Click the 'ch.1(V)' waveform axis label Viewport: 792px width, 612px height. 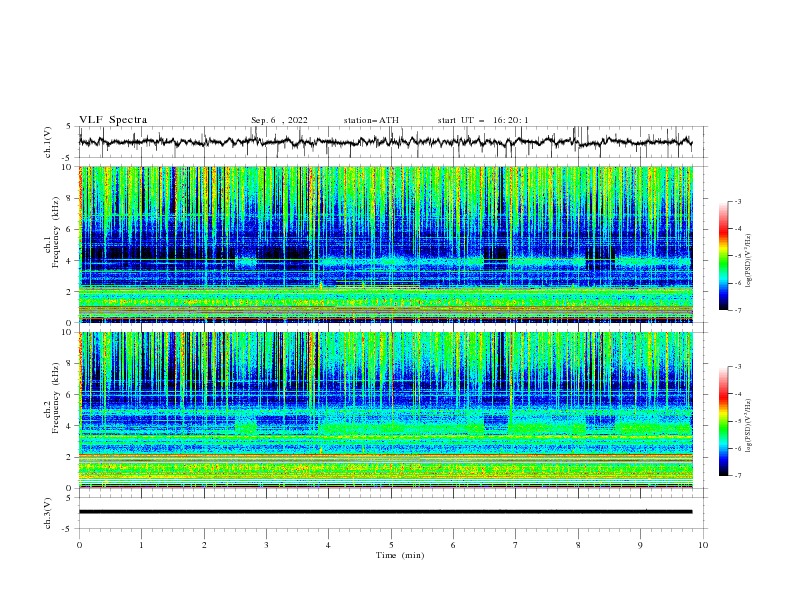pyautogui.click(x=48, y=142)
